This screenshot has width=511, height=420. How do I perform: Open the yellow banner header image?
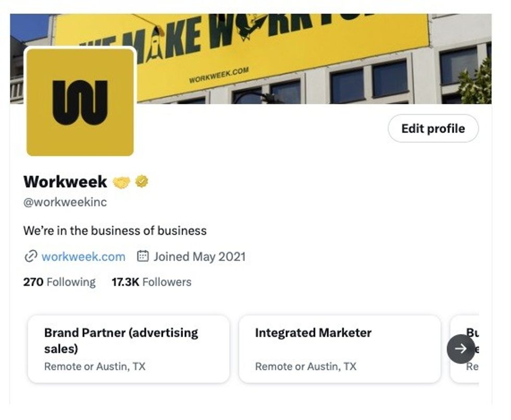pos(313,57)
